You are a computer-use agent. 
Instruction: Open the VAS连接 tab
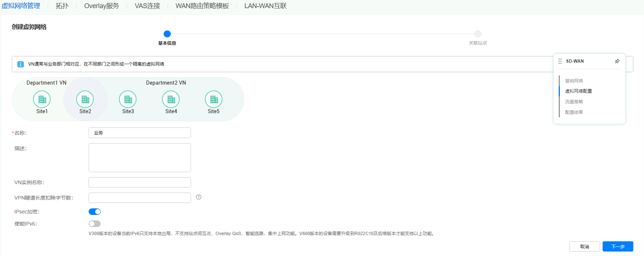pos(147,6)
